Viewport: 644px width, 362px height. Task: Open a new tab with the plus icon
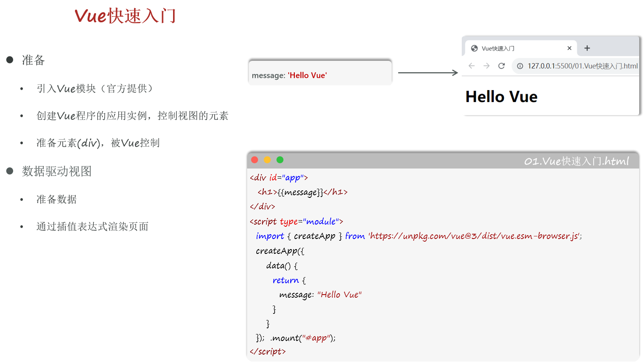click(587, 48)
